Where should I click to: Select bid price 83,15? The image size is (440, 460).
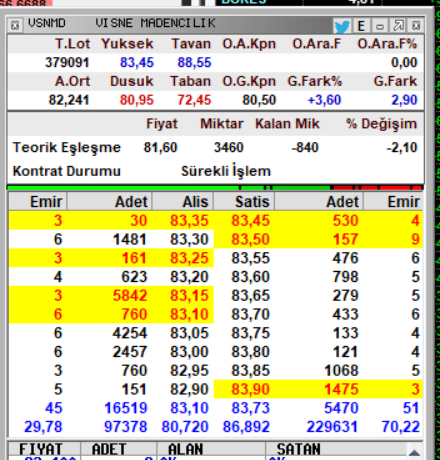[x=189, y=296]
